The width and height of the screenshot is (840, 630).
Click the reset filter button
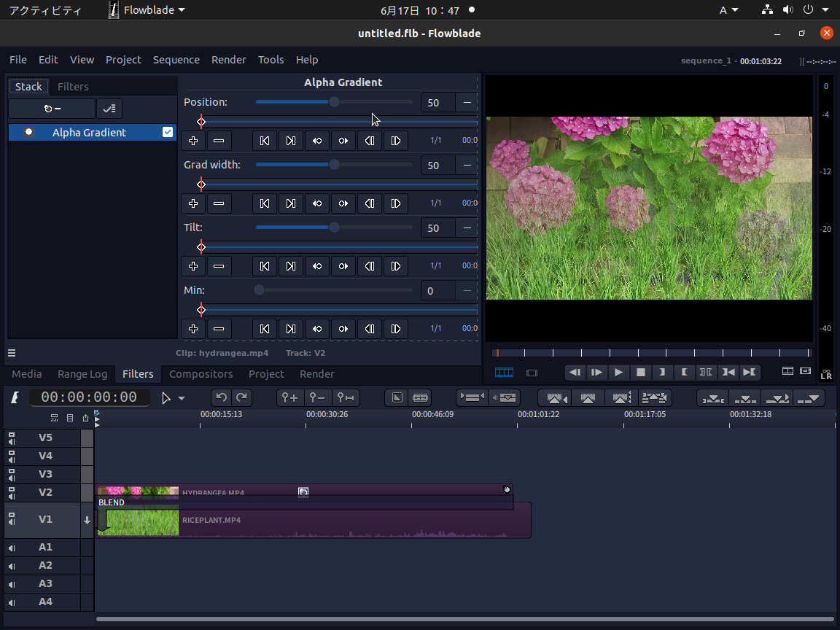click(51, 108)
